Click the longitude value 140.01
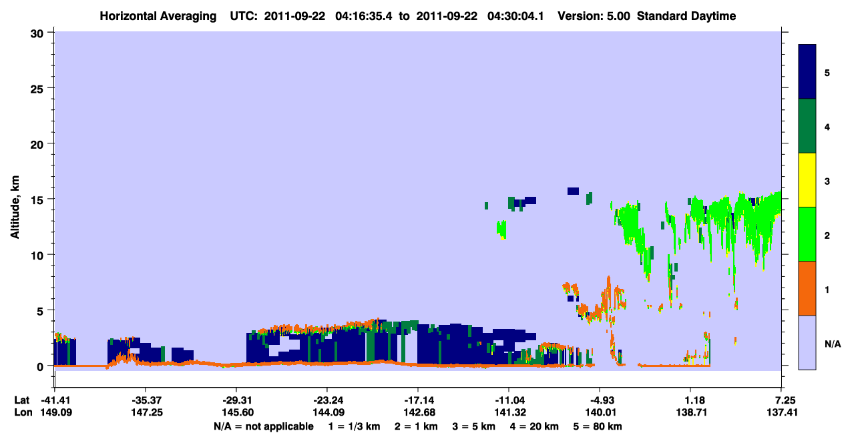 coord(600,413)
